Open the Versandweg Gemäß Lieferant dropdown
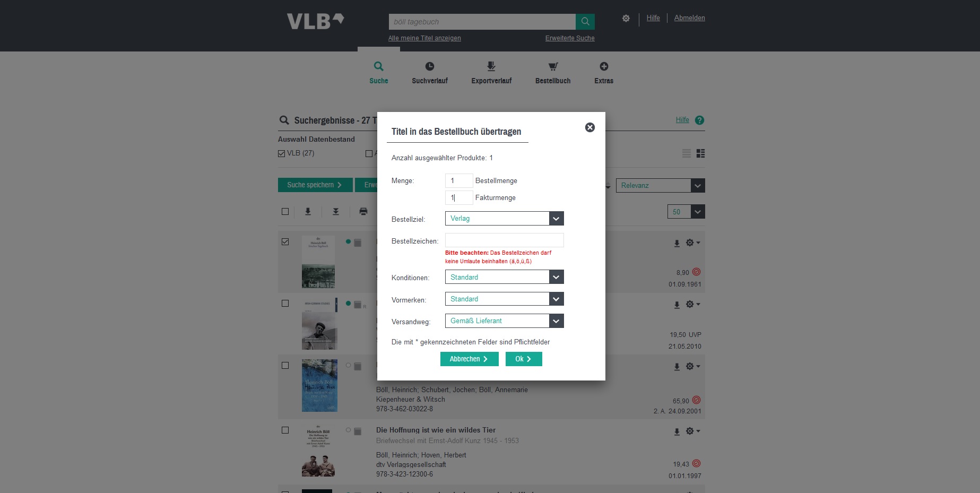This screenshot has height=493, width=980. coord(505,321)
